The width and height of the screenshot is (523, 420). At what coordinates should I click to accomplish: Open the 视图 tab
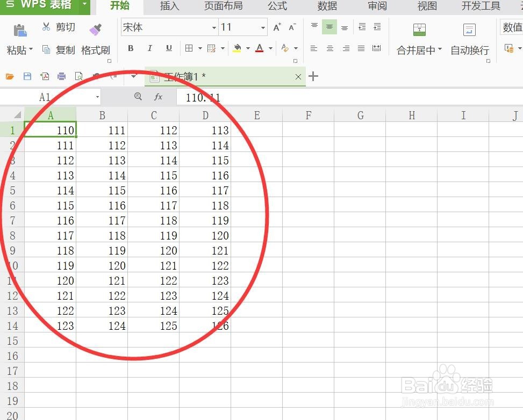tap(427, 6)
